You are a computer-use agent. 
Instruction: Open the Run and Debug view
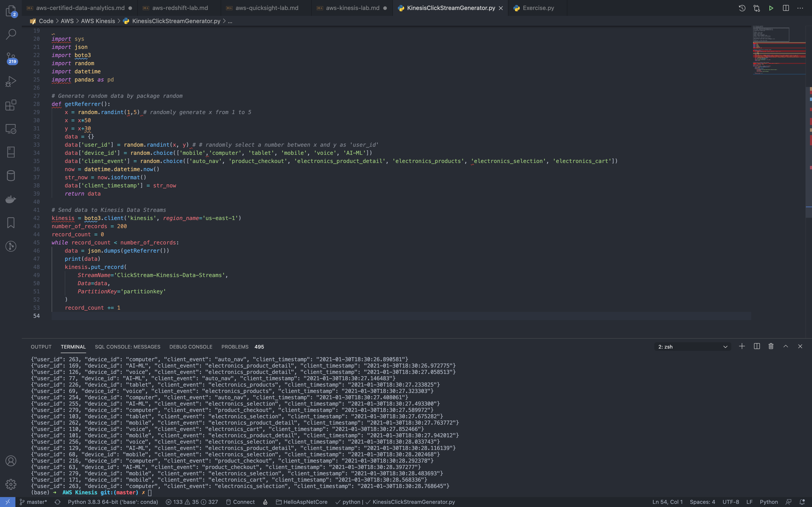11,81
